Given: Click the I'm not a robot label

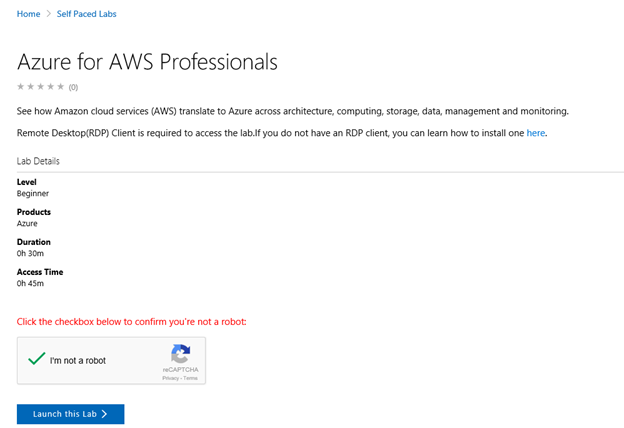Looking at the screenshot, I should point(78,361).
